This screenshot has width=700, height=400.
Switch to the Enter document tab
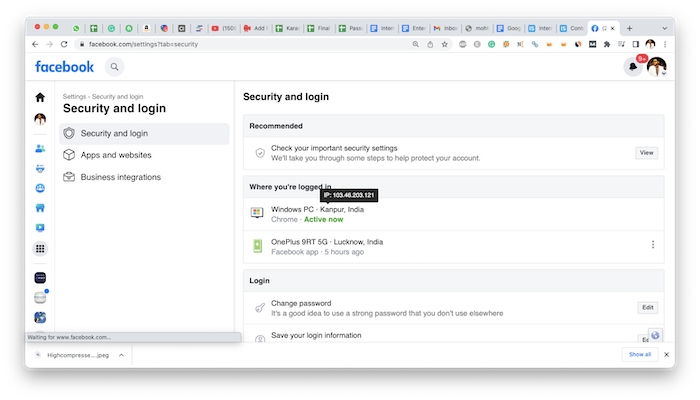click(x=413, y=28)
